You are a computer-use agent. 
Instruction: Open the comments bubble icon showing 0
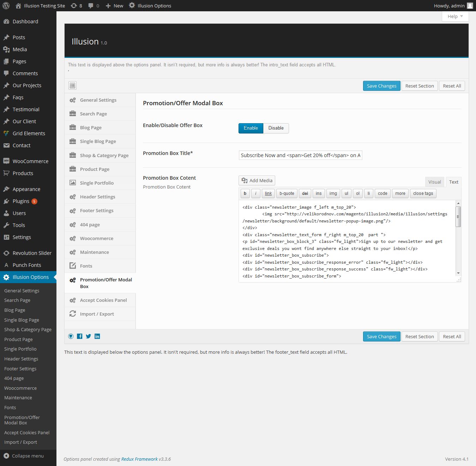point(94,6)
